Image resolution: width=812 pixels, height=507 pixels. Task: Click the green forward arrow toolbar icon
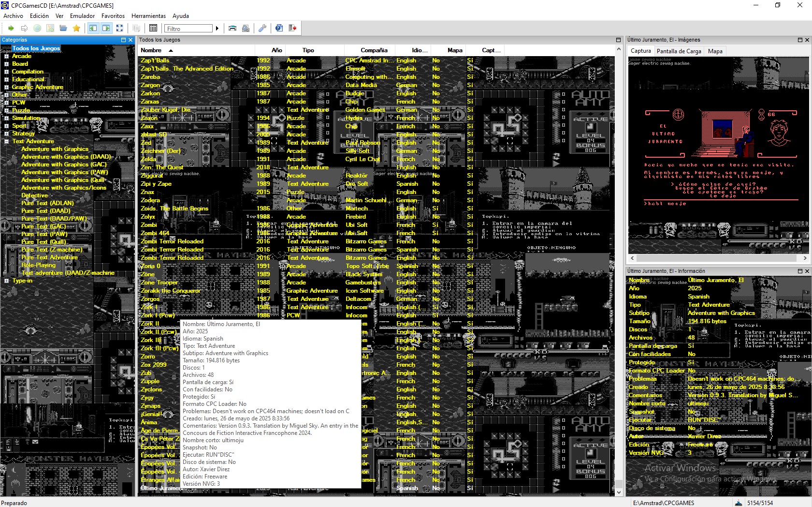click(x=11, y=29)
